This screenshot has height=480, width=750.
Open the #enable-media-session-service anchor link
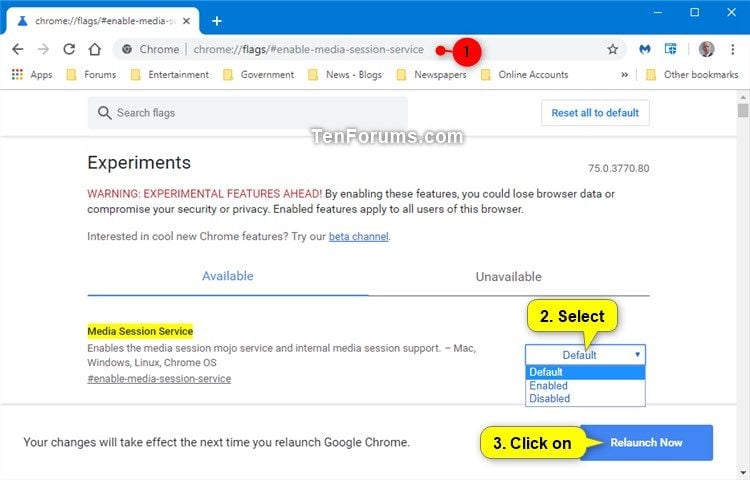pyautogui.click(x=159, y=379)
